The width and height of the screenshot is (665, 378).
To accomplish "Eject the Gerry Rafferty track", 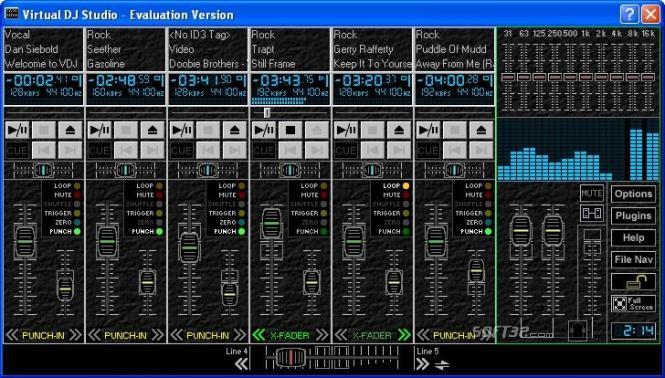I will (x=399, y=130).
